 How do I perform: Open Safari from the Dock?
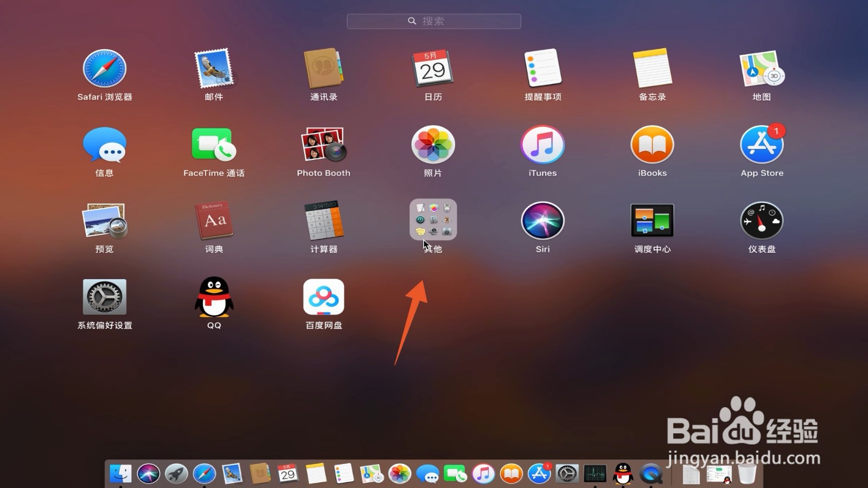click(x=205, y=474)
